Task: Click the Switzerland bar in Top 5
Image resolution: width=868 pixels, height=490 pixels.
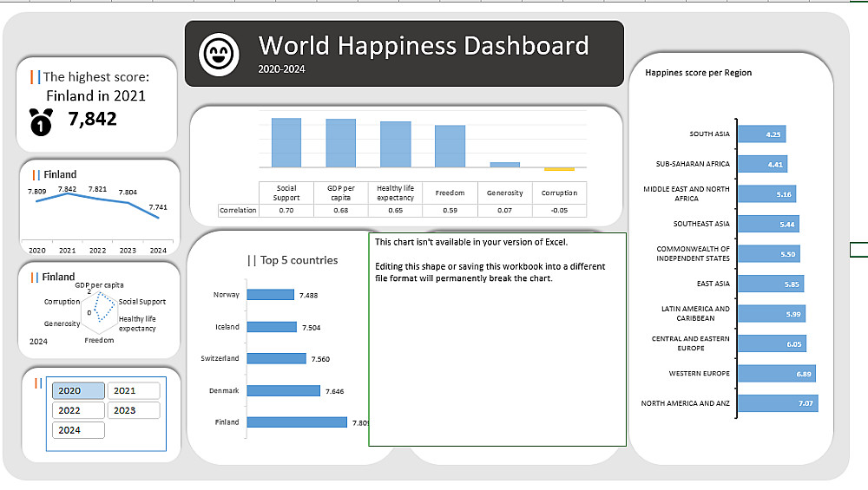Action: point(277,358)
